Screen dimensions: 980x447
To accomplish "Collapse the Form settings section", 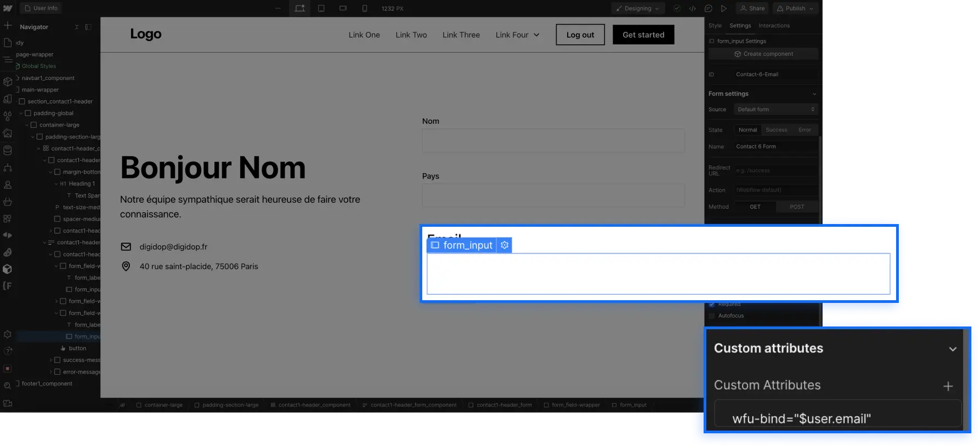I will tap(814, 94).
